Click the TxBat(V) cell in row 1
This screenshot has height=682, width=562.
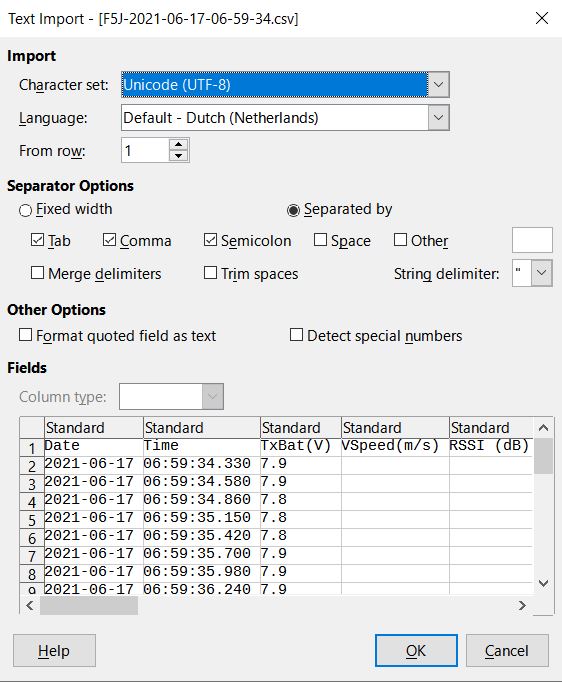tap(301, 446)
